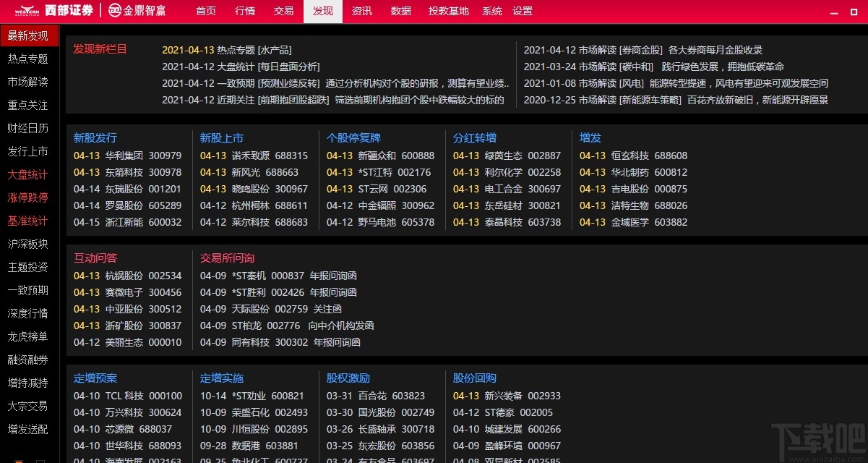The height and width of the screenshot is (463, 868).
Task: Switch to the 数据 tab
Action: (401, 11)
